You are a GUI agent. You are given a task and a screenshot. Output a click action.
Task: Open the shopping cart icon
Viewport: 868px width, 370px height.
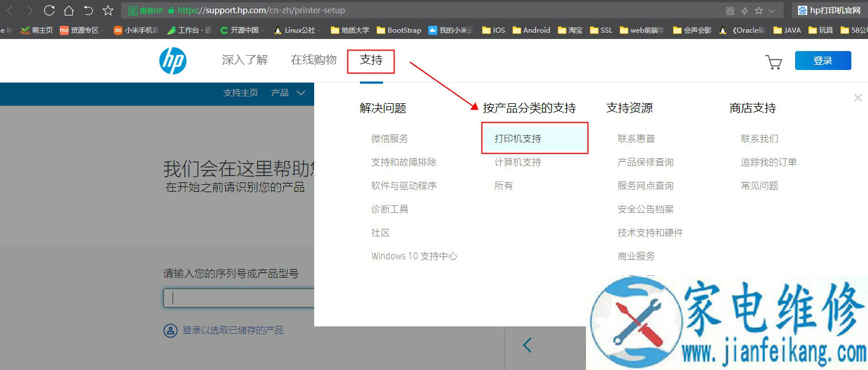tap(774, 62)
